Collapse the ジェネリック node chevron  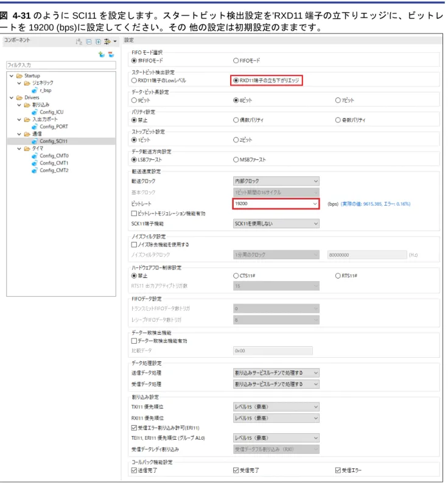tap(19, 83)
